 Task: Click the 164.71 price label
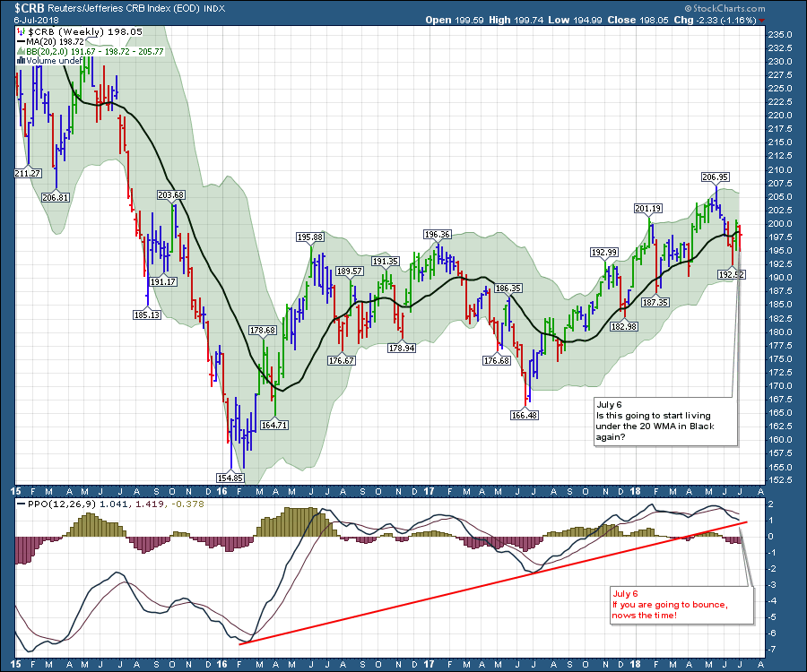pos(274,426)
